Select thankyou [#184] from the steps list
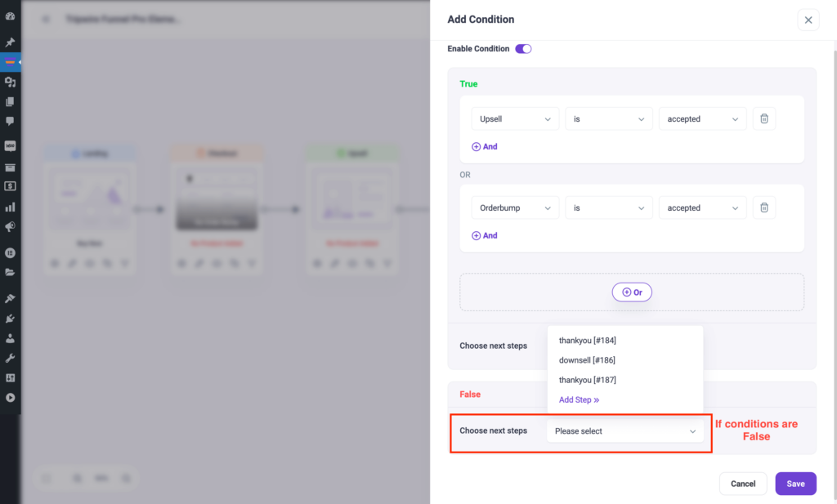Image resolution: width=837 pixels, height=504 pixels. click(x=587, y=340)
